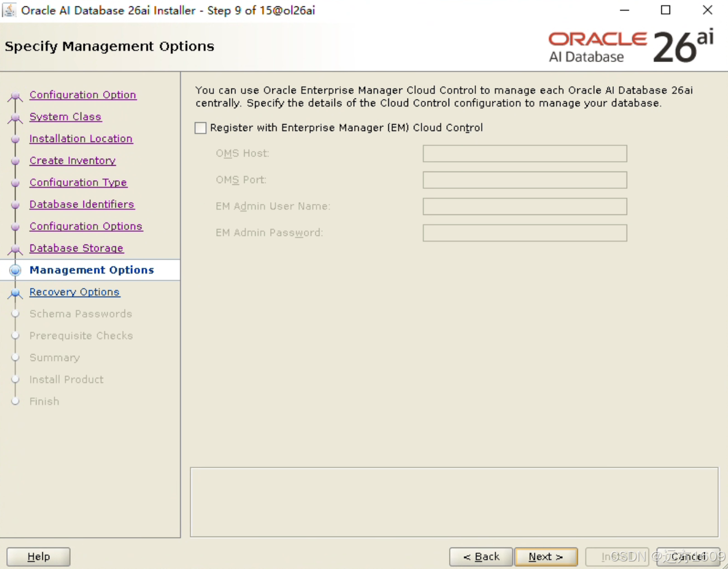Go to Configuration Option step
The height and width of the screenshot is (569, 728).
click(83, 95)
